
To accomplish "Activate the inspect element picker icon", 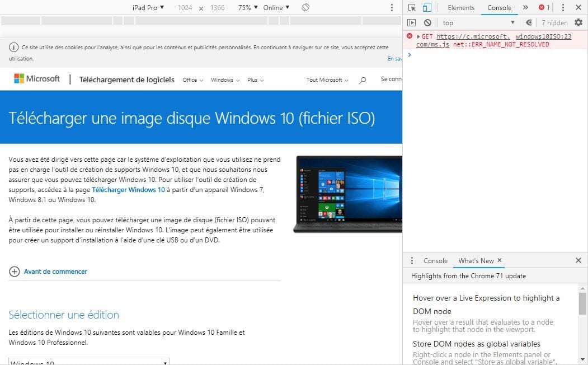I will 412,7.
